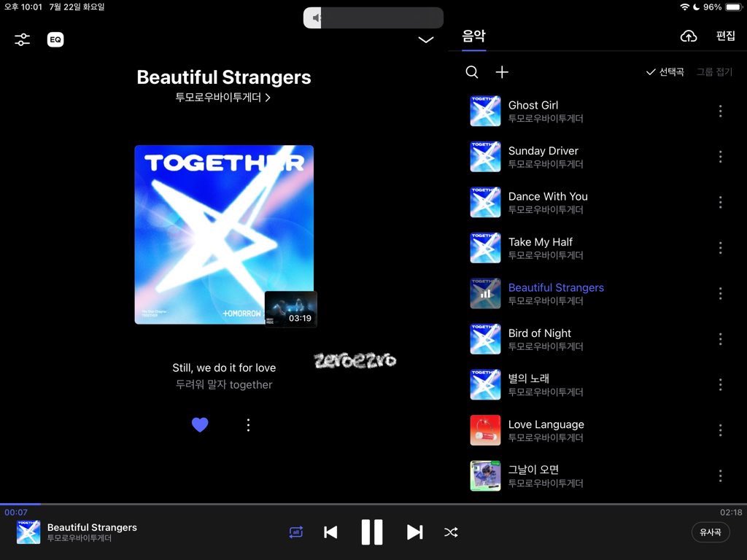Click the volume level slider overlay
This screenshot has width=747, height=560.
373,17
